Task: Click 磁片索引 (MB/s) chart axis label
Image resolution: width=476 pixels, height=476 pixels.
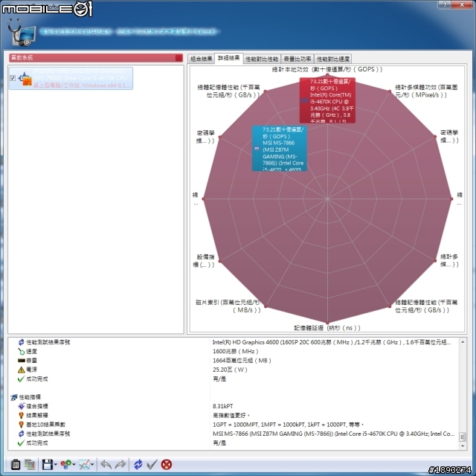Action: 228,306
